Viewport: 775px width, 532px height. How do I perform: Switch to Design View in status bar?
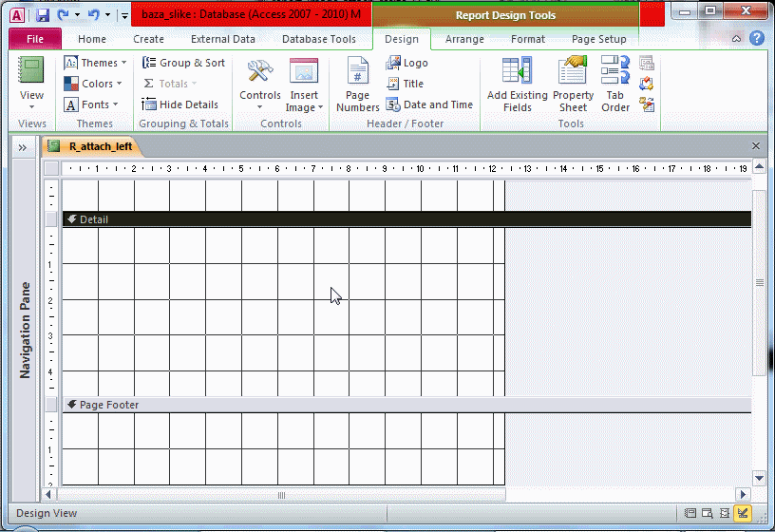point(742,514)
